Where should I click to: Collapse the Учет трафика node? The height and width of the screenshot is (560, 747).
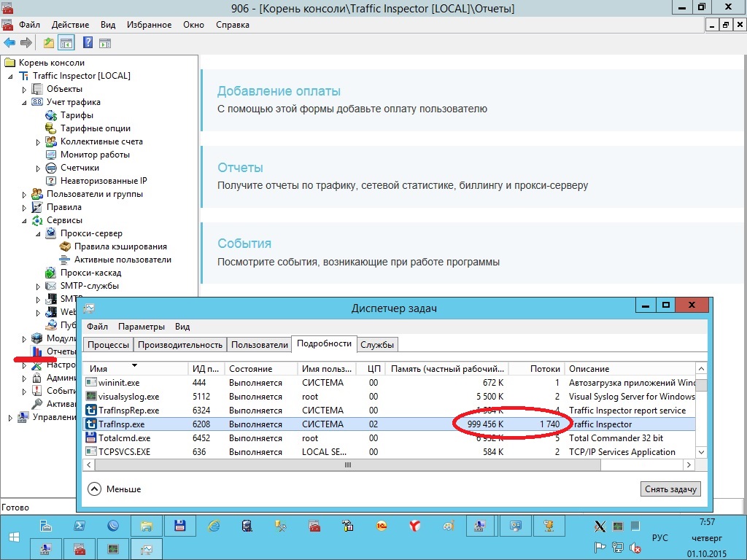[x=24, y=102]
